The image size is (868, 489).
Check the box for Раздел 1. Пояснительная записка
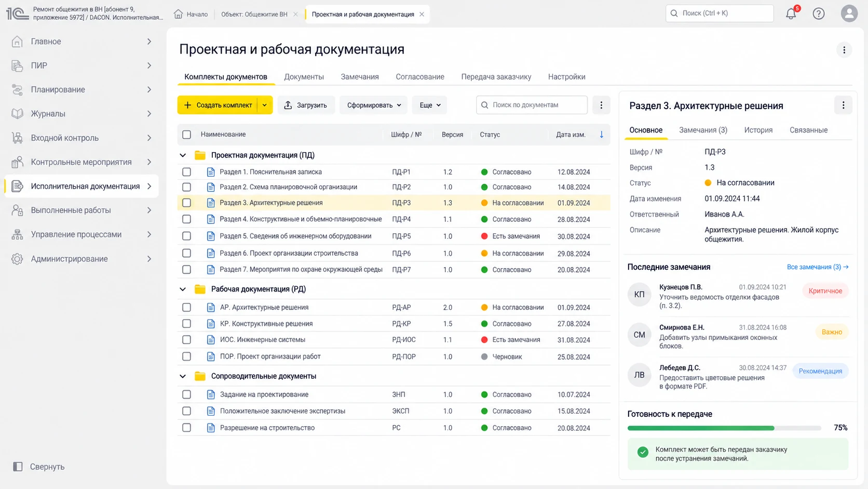pos(187,172)
